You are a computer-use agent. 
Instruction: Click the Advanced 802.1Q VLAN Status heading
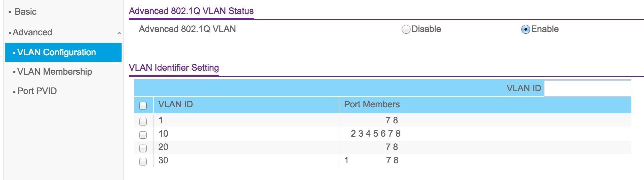pos(191,11)
